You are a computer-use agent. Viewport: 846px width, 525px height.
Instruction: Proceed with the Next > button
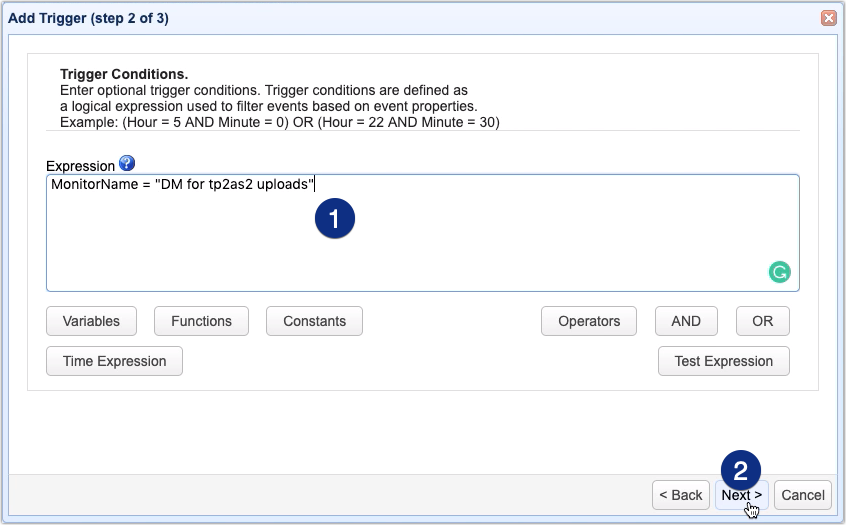(x=741, y=495)
